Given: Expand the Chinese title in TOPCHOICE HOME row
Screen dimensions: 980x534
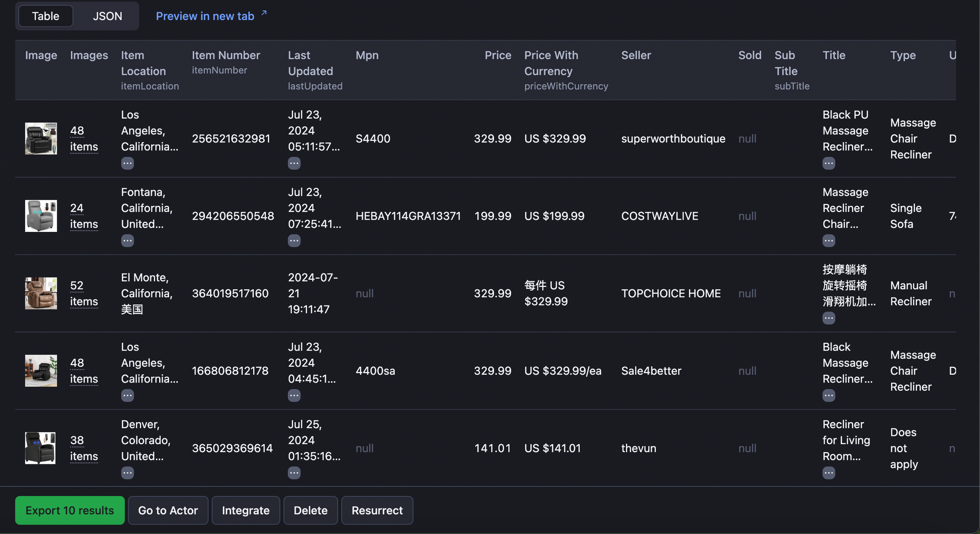Looking at the screenshot, I should [829, 318].
